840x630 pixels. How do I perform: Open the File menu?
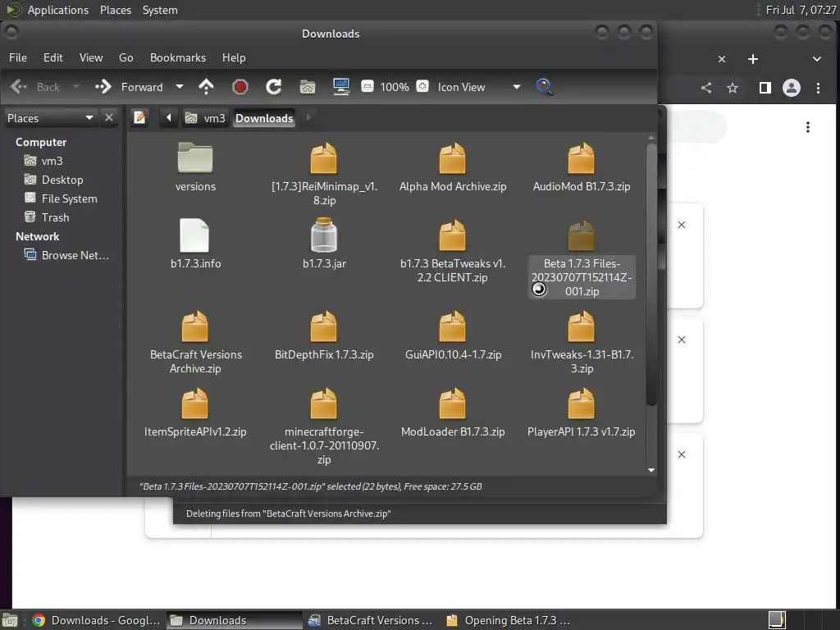[18, 57]
